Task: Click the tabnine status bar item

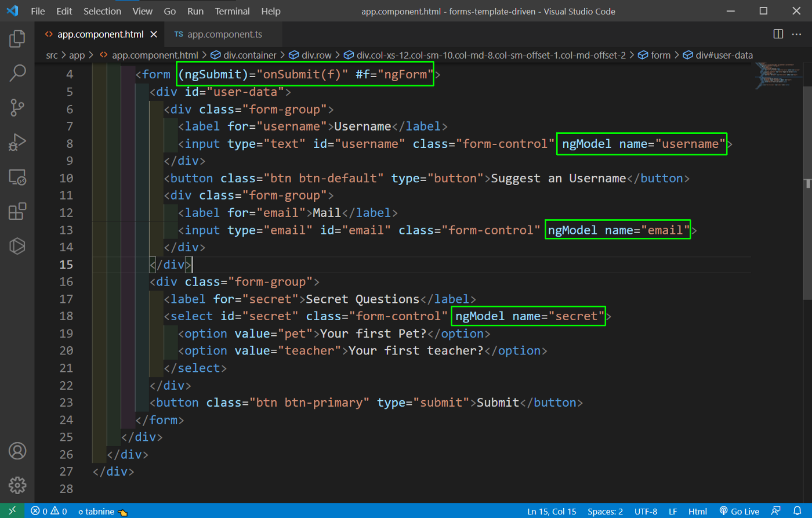Action: tap(103, 511)
